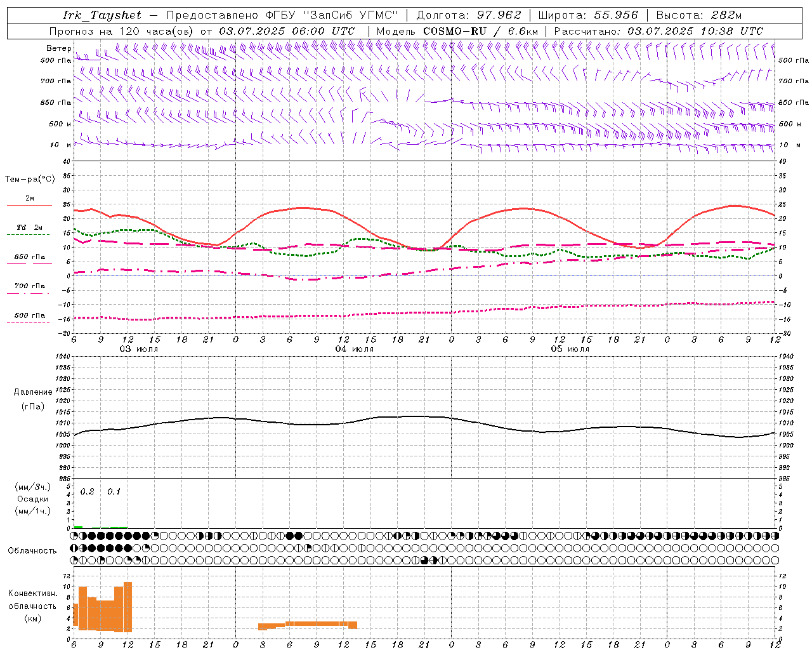Screen dimensions: 812x650
Task: Click the Облачность row label beside cloud circles
Action: pyautogui.click(x=32, y=550)
